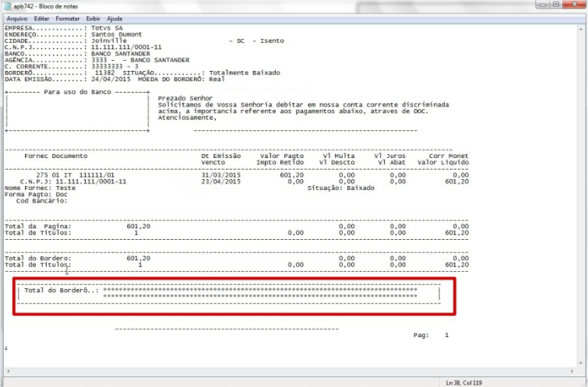588x387 pixels.
Task: Click the date '31/03/2015'
Action: point(221,175)
